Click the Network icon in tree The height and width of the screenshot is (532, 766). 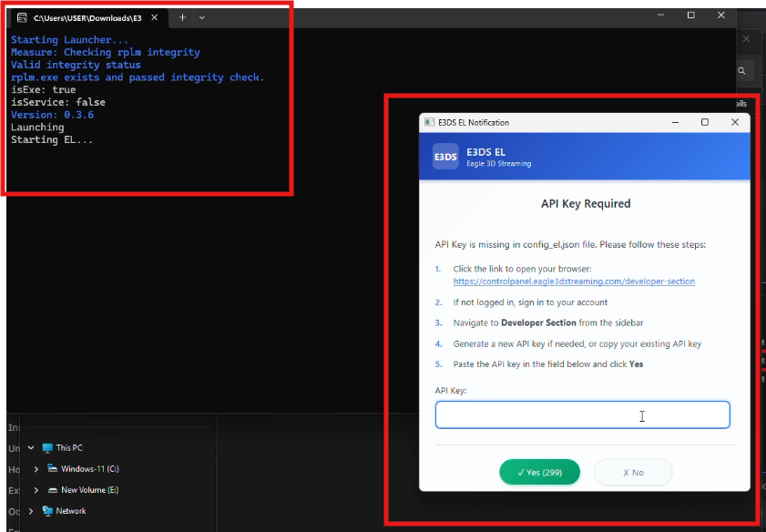(47, 511)
